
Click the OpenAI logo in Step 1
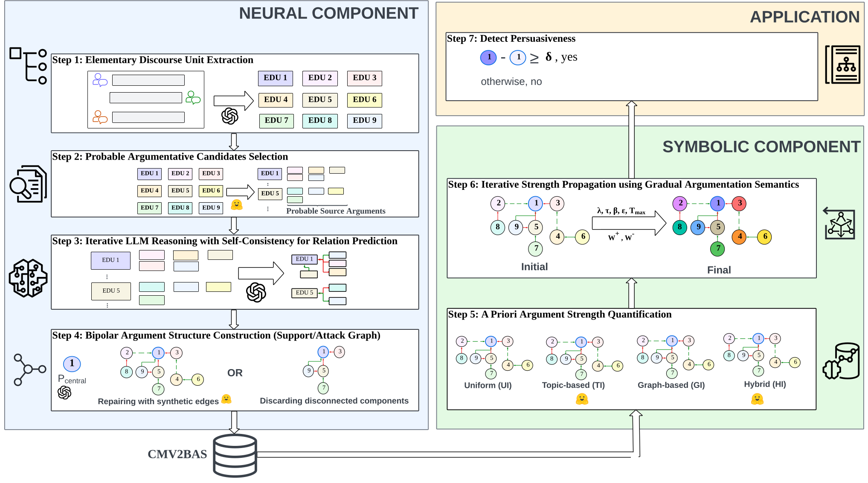230,116
